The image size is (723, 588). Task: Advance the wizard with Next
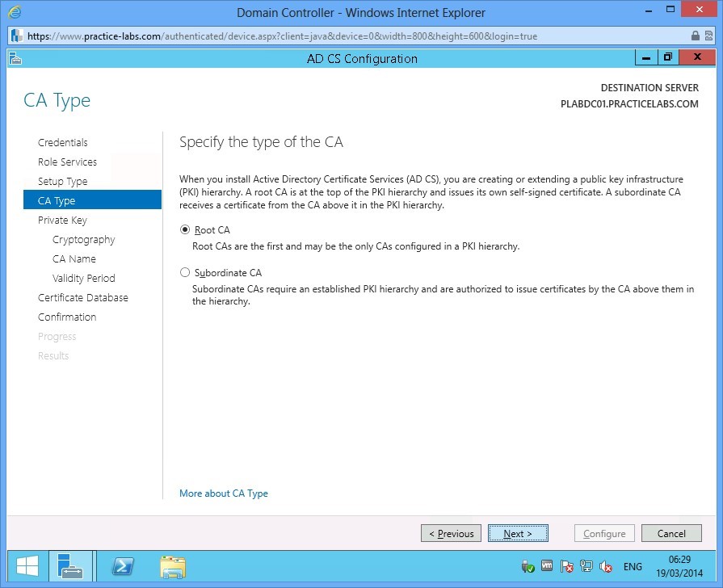(x=518, y=533)
